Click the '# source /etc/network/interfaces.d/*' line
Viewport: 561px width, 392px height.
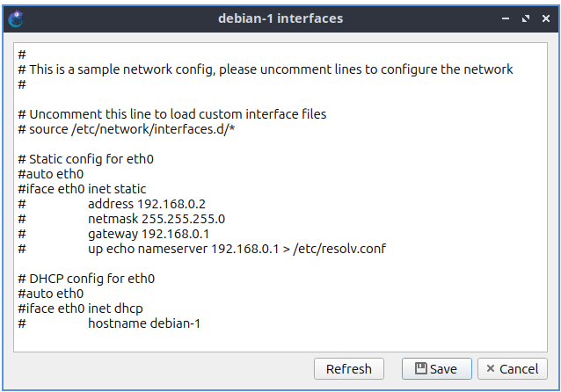[130, 129]
